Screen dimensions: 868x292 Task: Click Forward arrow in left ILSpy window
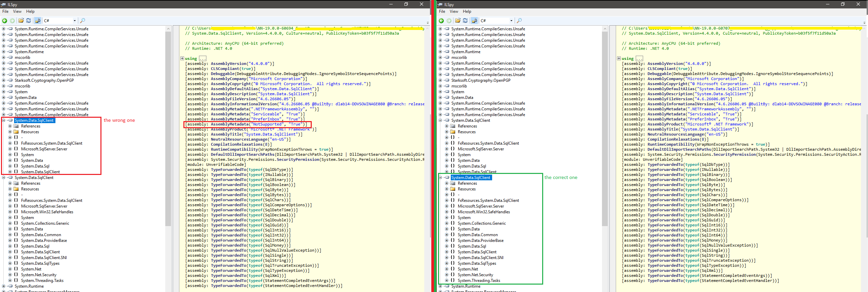pyautogui.click(x=12, y=21)
